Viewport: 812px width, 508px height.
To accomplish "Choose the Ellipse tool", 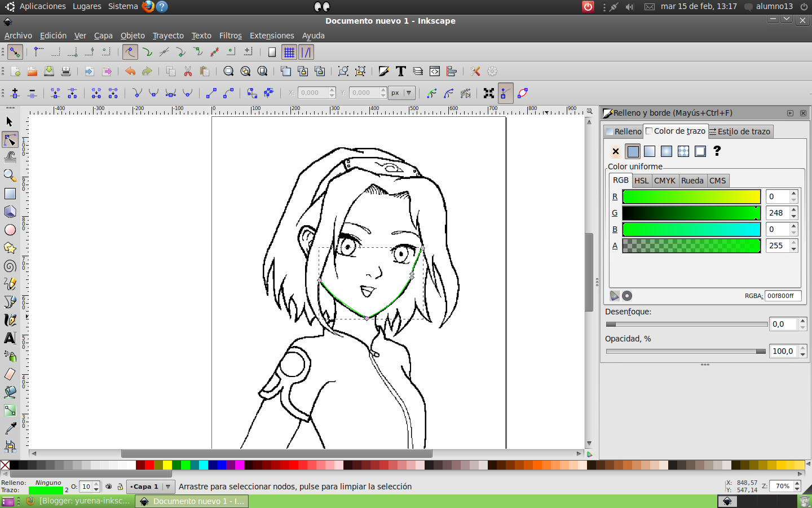I will pyautogui.click(x=9, y=230).
